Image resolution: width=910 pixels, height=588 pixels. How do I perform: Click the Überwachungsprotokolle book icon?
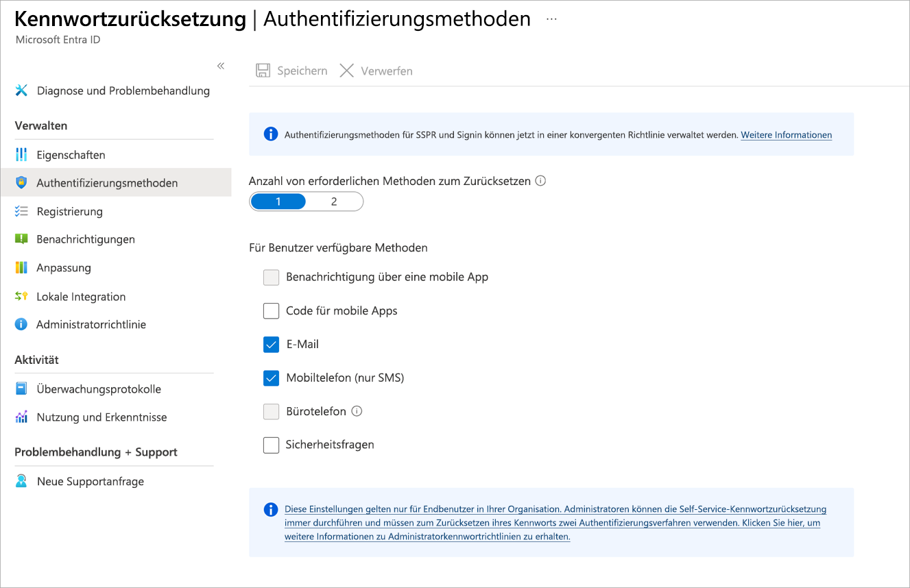[21, 389]
